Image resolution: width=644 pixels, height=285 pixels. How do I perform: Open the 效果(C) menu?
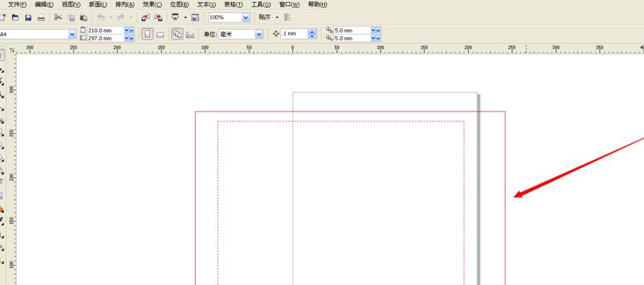tap(152, 4)
